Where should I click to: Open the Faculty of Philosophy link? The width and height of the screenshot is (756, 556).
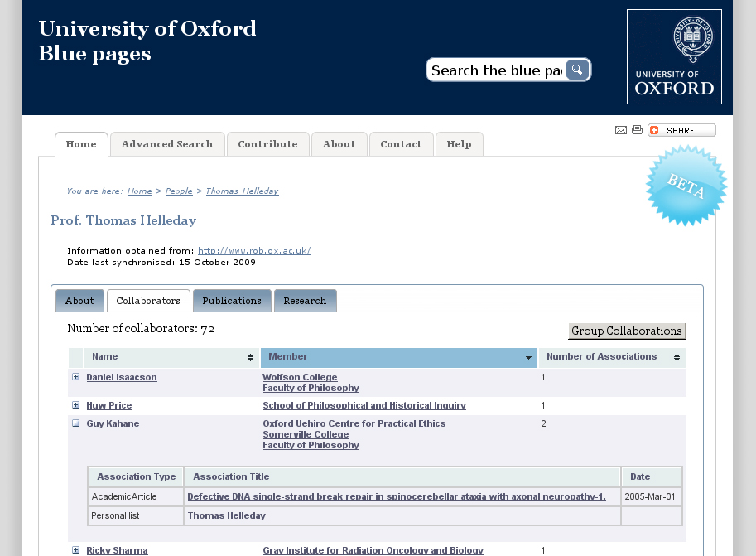[311, 387]
